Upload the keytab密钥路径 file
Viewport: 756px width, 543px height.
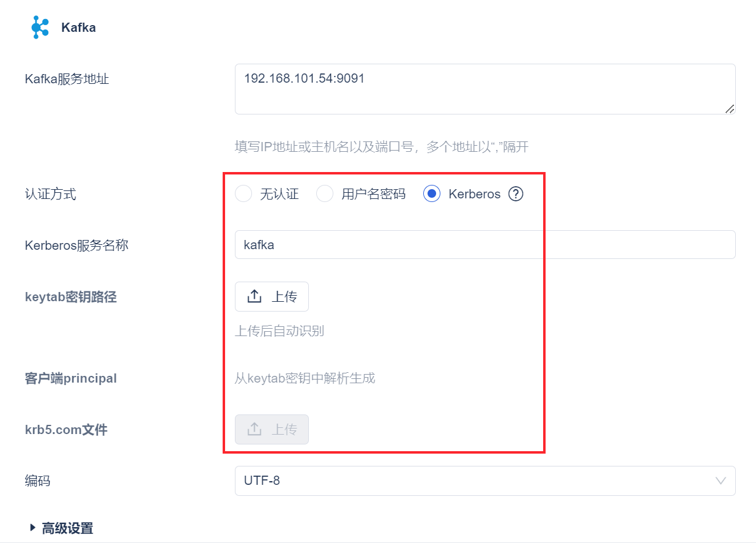point(272,297)
